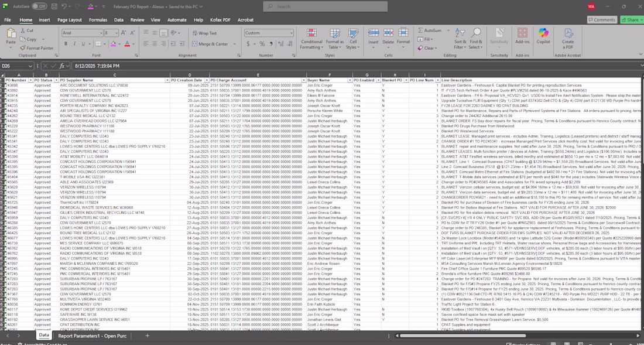Switch to the Review tab

coord(137,20)
